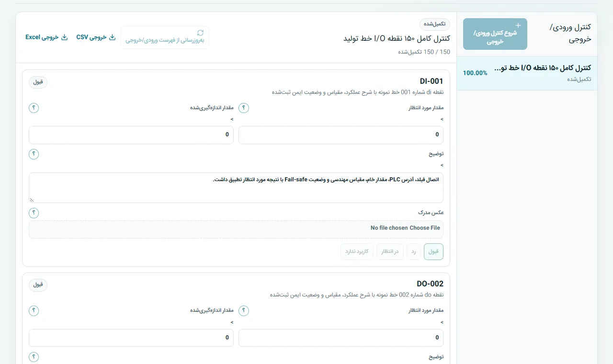
Task: Click DO-002 measured value input field
Action: click(131, 338)
